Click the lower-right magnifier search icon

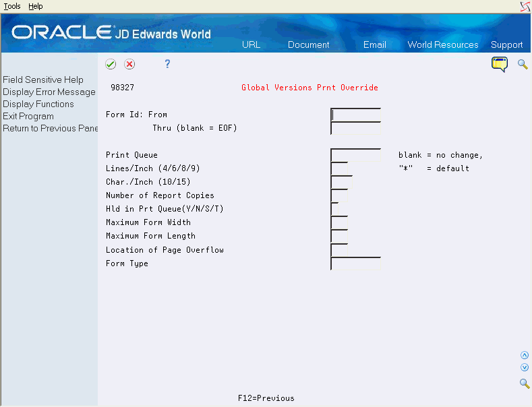click(x=525, y=383)
